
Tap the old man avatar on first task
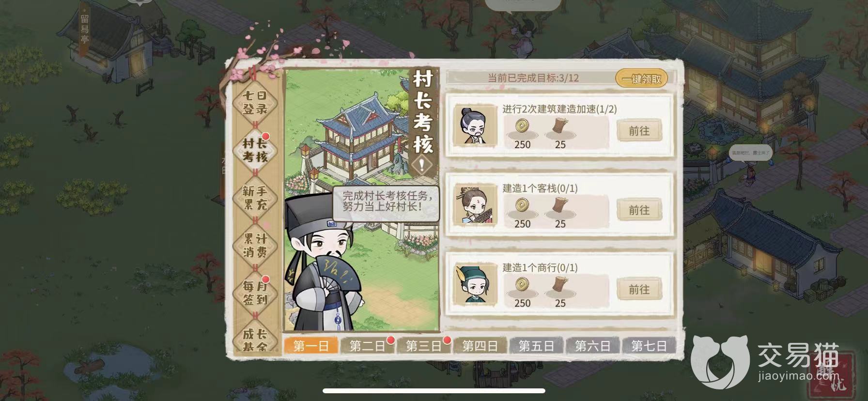(x=476, y=125)
